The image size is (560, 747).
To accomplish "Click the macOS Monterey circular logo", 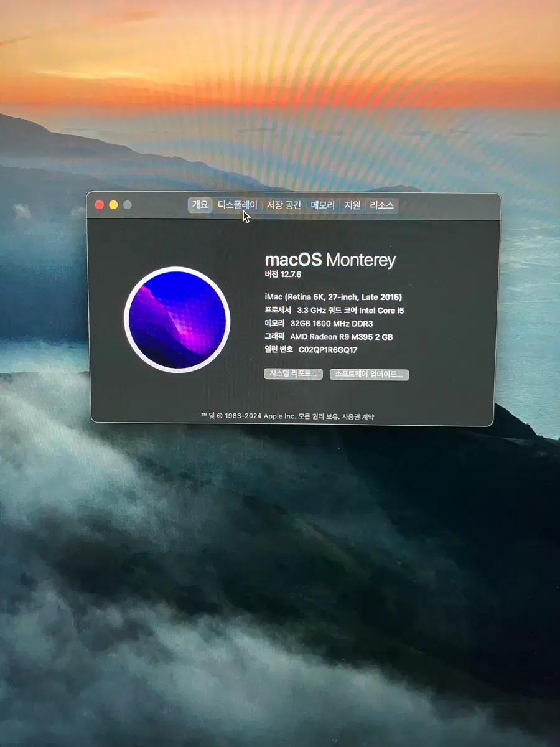I will (x=177, y=320).
